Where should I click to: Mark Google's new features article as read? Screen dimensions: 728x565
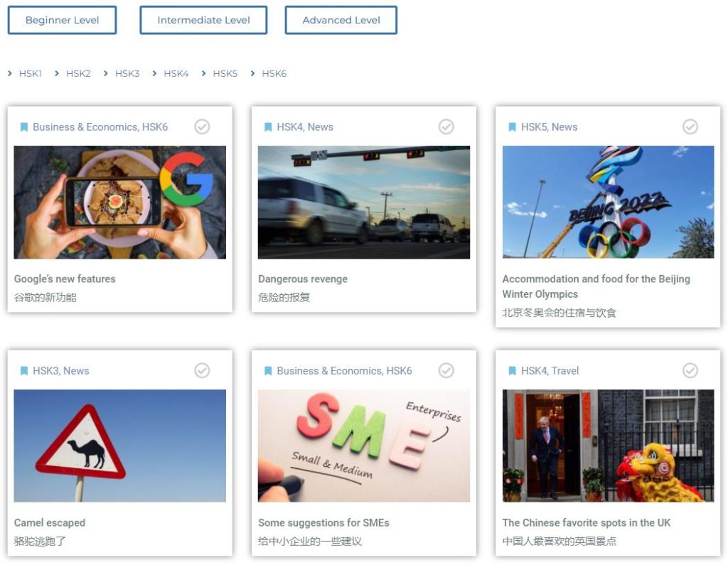point(202,127)
